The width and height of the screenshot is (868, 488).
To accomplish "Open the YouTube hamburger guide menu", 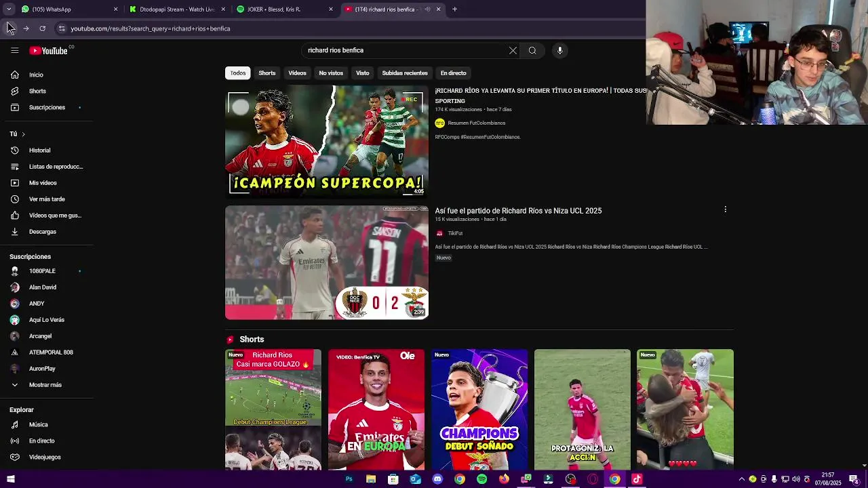I will click(14, 50).
